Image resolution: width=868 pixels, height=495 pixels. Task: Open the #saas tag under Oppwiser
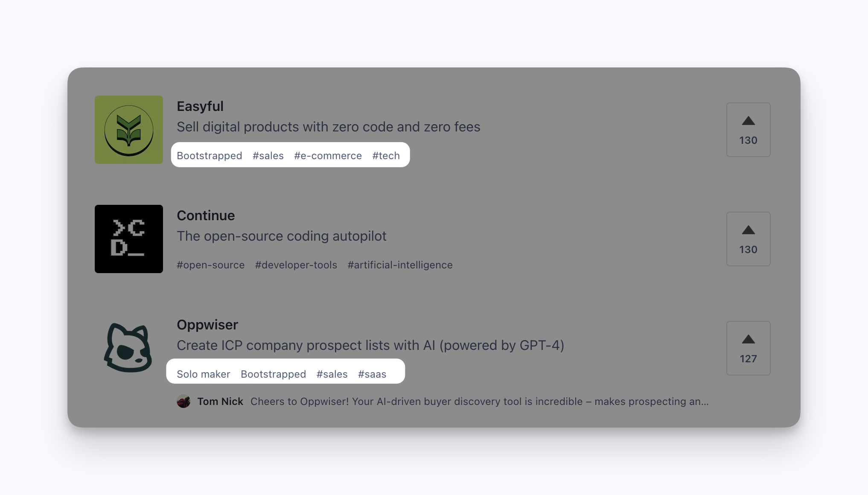[372, 374]
